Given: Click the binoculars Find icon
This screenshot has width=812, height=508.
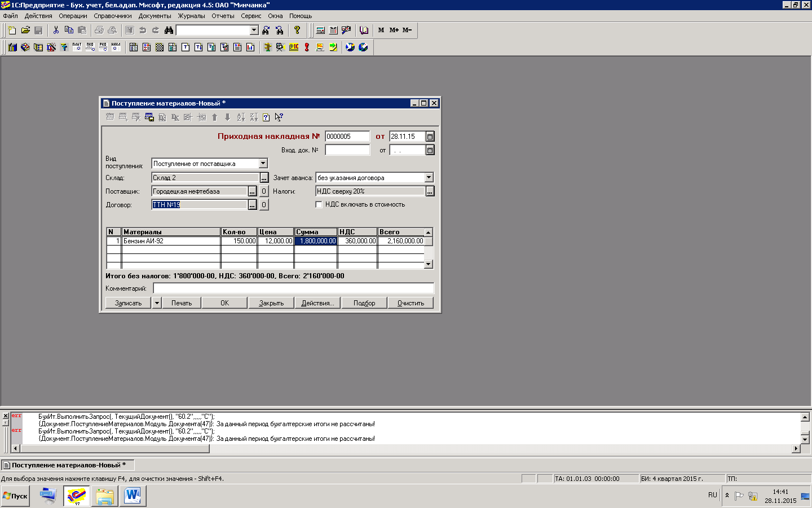Looking at the screenshot, I should (x=169, y=30).
